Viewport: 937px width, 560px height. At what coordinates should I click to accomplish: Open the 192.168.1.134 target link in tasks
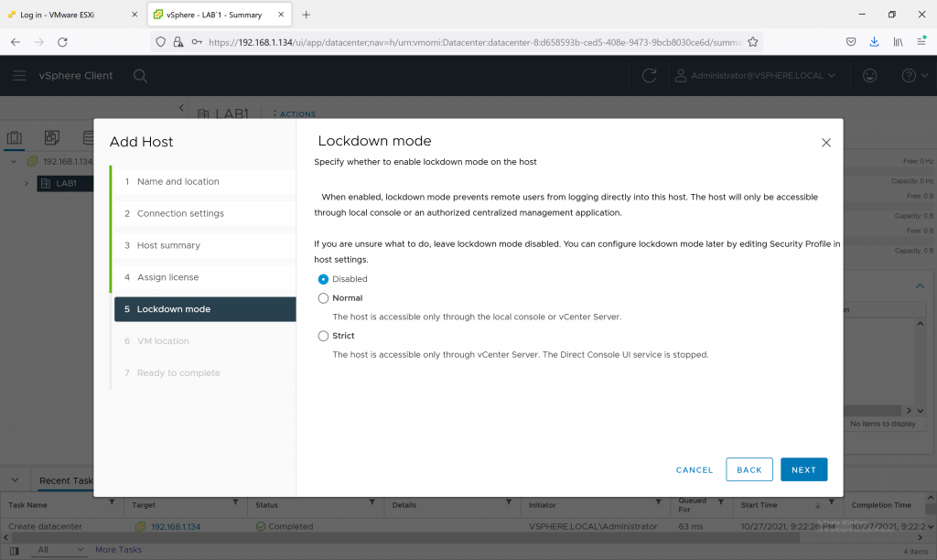pos(176,526)
